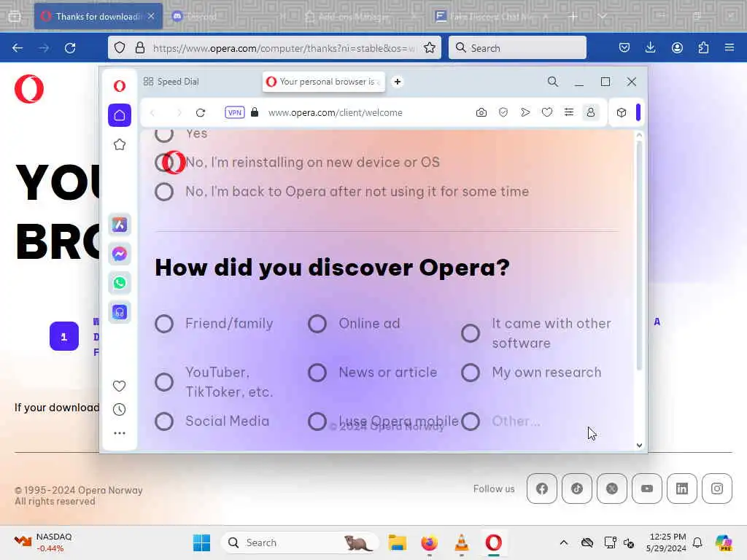Image resolution: width=747 pixels, height=560 pixels.
Task: Open sidebar three-dots setup menu
Action: (x=120, y=433)
